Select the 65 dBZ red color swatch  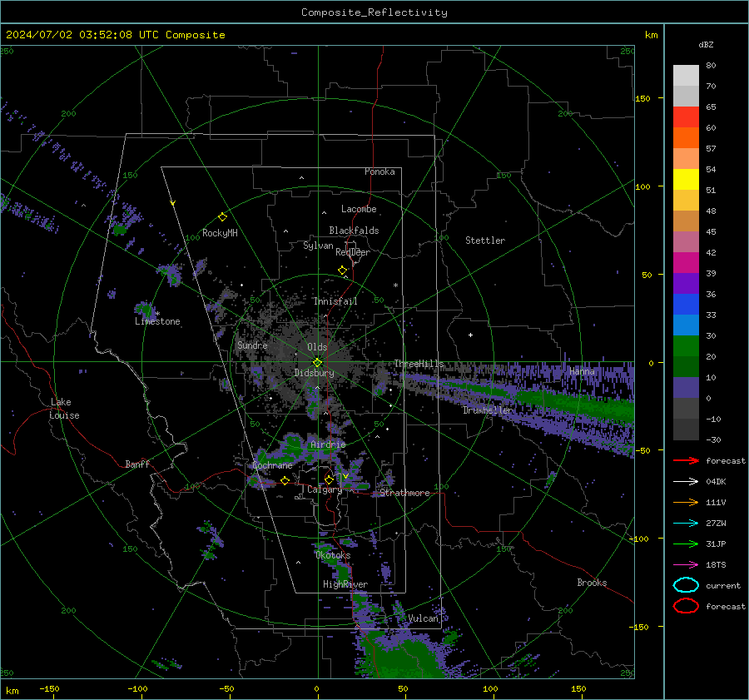[686, 117]
